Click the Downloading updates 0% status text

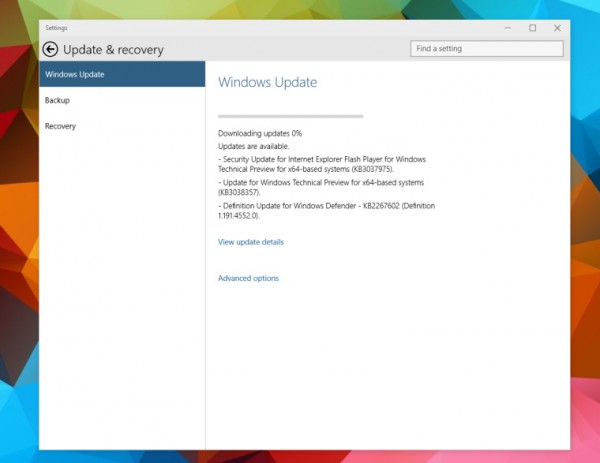[x=260, y=133]
